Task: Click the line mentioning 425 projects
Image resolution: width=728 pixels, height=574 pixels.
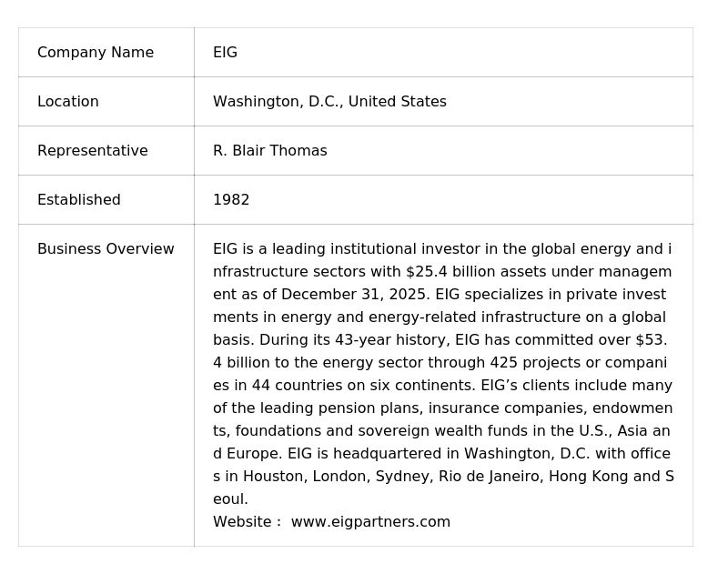Action: 440,363
